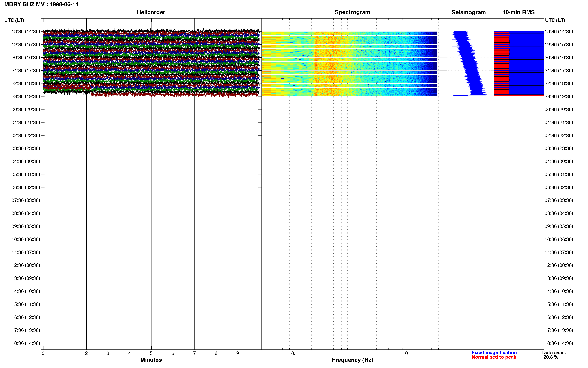Click the right 'UTC (LT)' axis label
This screenshot has height=368, width=588.
pos(555,20)
